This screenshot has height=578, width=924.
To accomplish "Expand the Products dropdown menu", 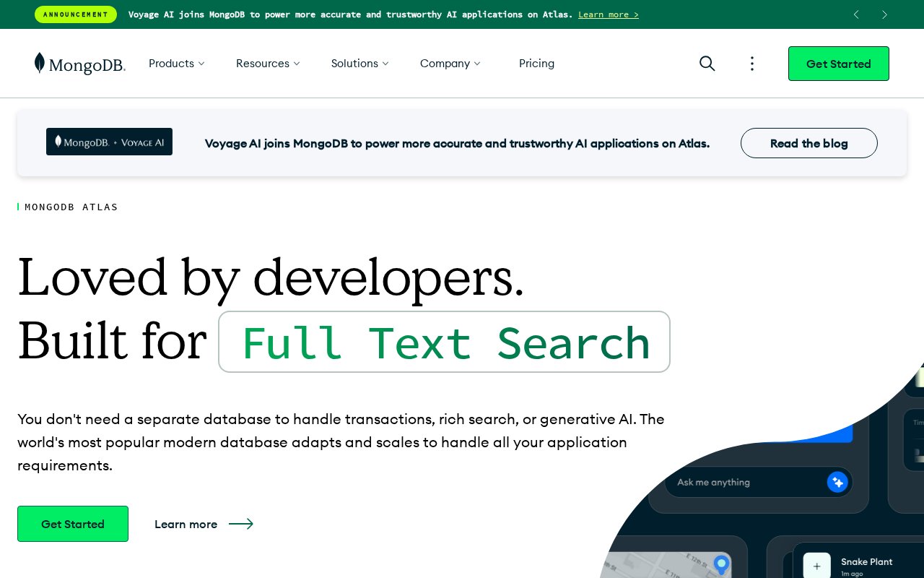I will pos(177,64).
